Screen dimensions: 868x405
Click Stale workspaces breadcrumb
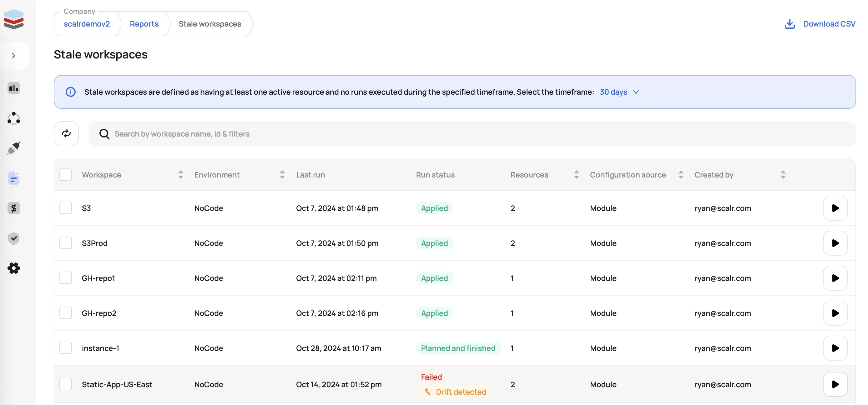pyautogui.click(x=209, y=24)
